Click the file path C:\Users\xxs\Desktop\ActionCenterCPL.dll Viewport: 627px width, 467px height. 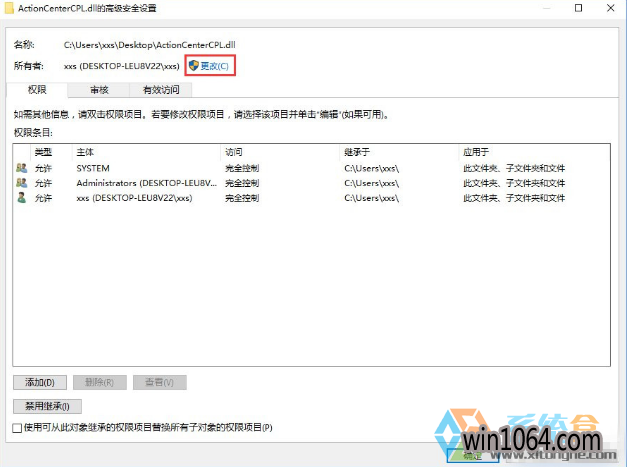pyautogui.click(x=150, y=45)
